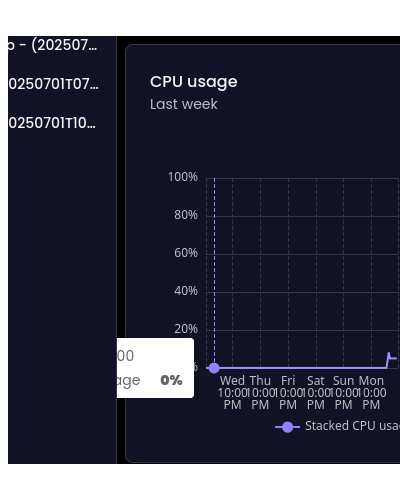Image resolution: width=400 pixels, height=500 pixels.
Task: Click the Wed 10:00 PM axis label
Action: point(232,392)
